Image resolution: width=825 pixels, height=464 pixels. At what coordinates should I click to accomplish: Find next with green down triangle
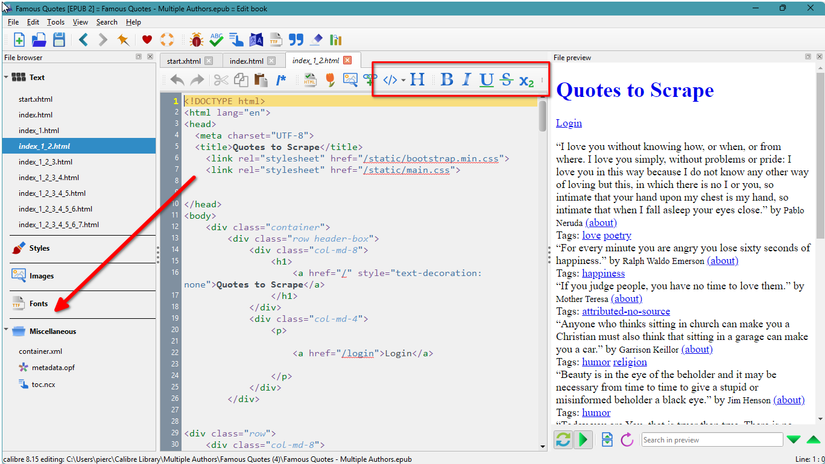[x=794, y=440]
